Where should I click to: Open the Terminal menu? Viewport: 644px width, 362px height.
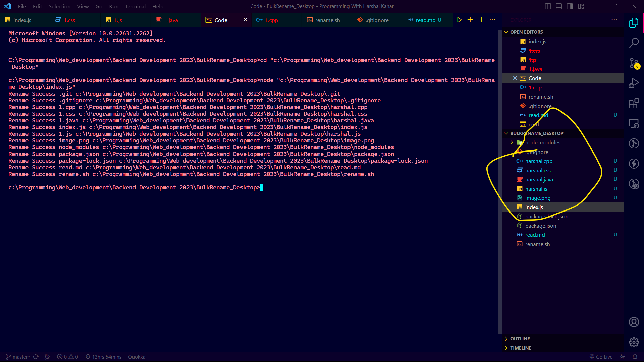coord(135,6)
